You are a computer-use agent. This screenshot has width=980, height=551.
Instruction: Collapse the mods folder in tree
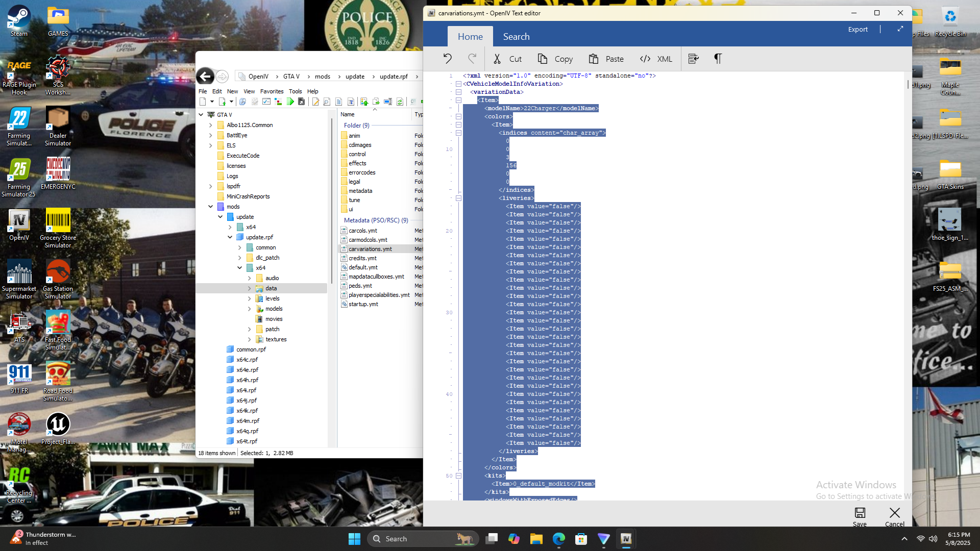[x=210, y=207]
